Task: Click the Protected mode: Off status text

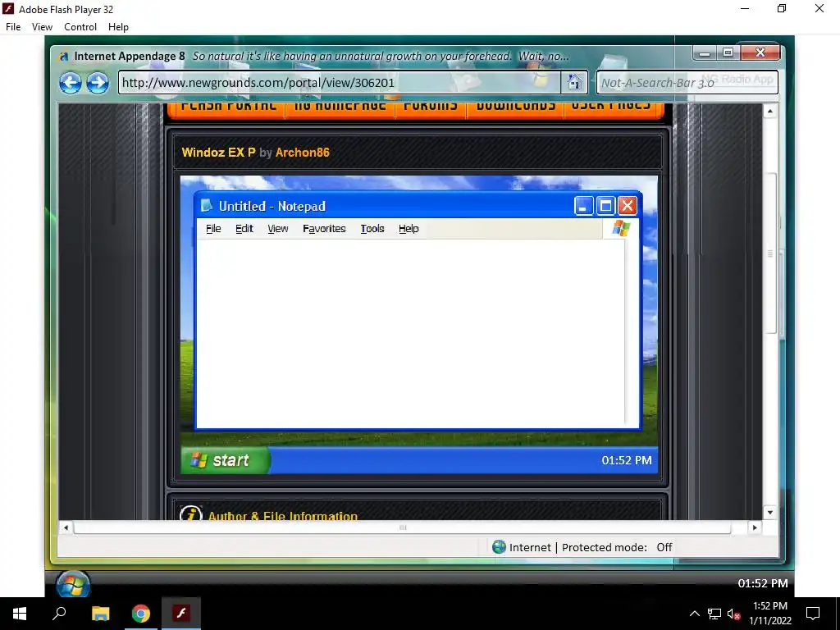Action: tap(617, 547)
